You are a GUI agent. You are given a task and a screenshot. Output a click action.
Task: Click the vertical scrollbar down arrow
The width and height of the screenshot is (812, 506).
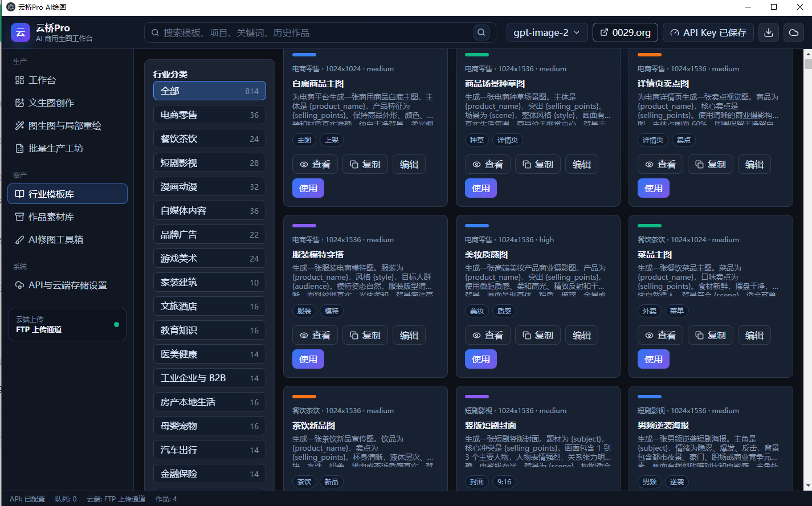[807, 485]
